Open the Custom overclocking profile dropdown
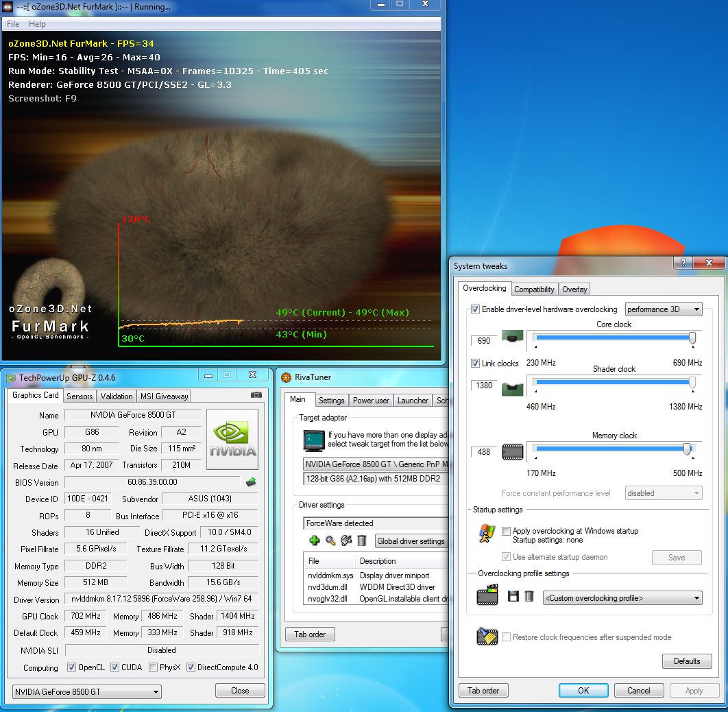Screen dimensions: 728x712 click(x=622, y=597)
